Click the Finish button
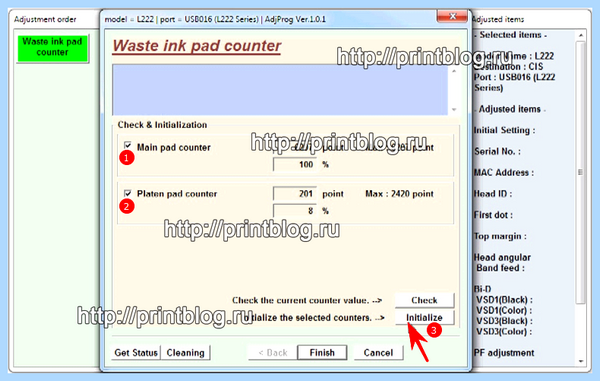 pos(322,353)
